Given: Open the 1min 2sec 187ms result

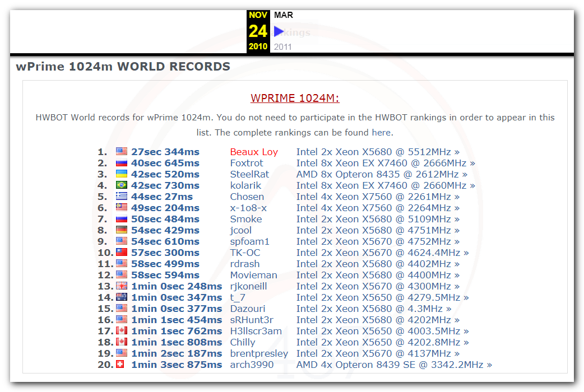Looking at the screenshot, I should [x=176, y=353].
